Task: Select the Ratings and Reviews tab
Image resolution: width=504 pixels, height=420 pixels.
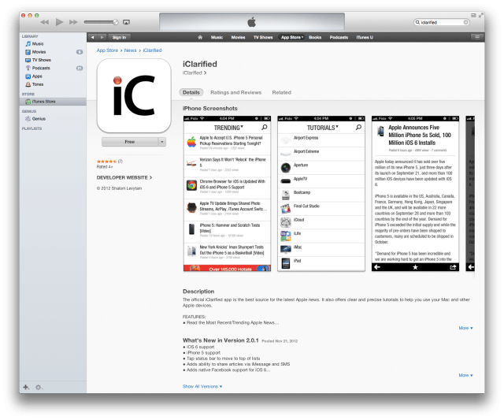Action: pyautogui.click(x=236, y=93)
